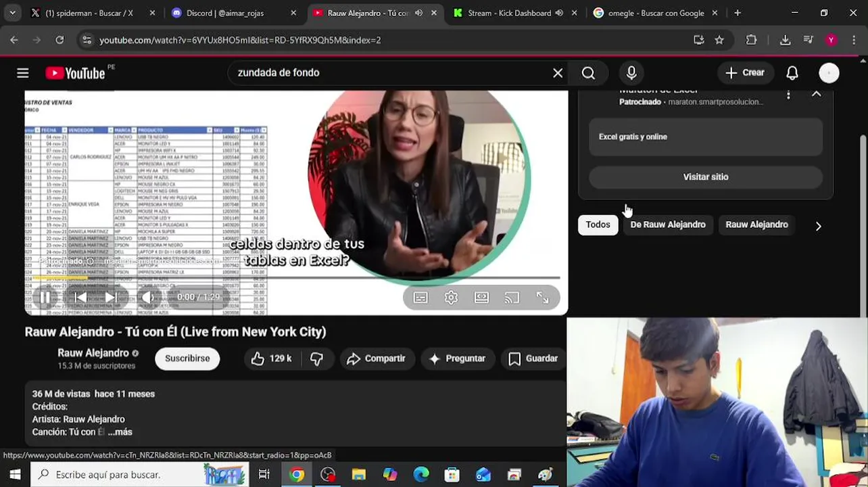Open the Rauw Alejandro channel name

(x=93, y=353)
